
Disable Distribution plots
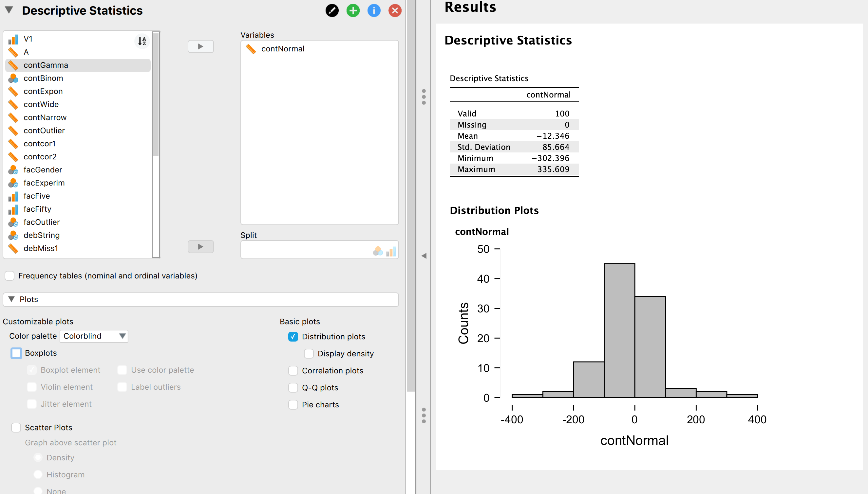(x=293, y=336)
